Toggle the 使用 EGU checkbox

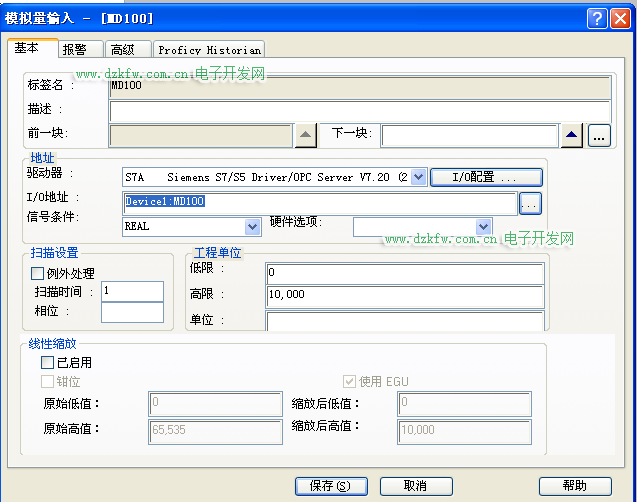(349, 381)
